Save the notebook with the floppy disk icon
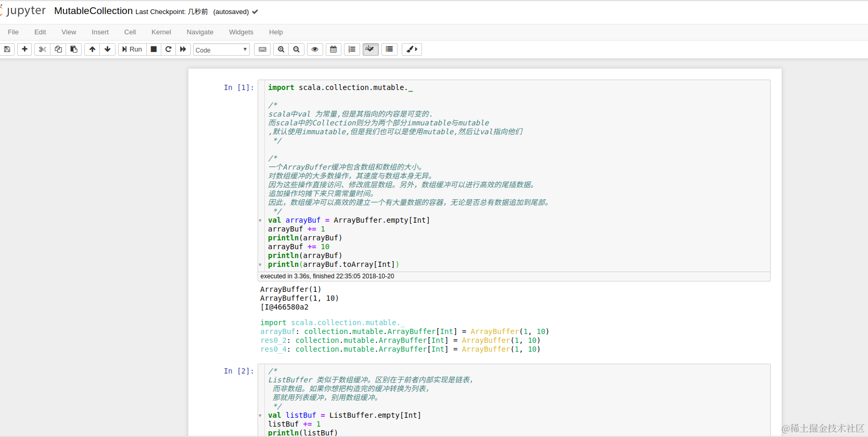Screen dimensions: 868x437 [7, 49]
